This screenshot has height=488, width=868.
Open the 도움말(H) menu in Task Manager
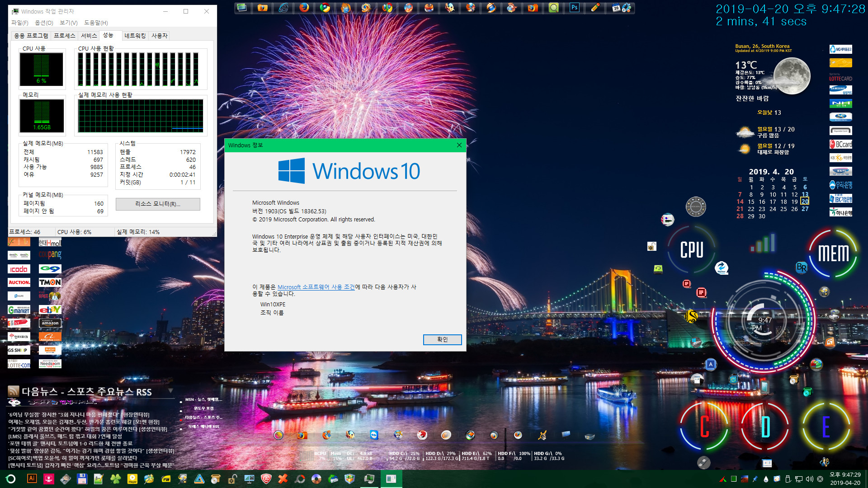[96, 23]
